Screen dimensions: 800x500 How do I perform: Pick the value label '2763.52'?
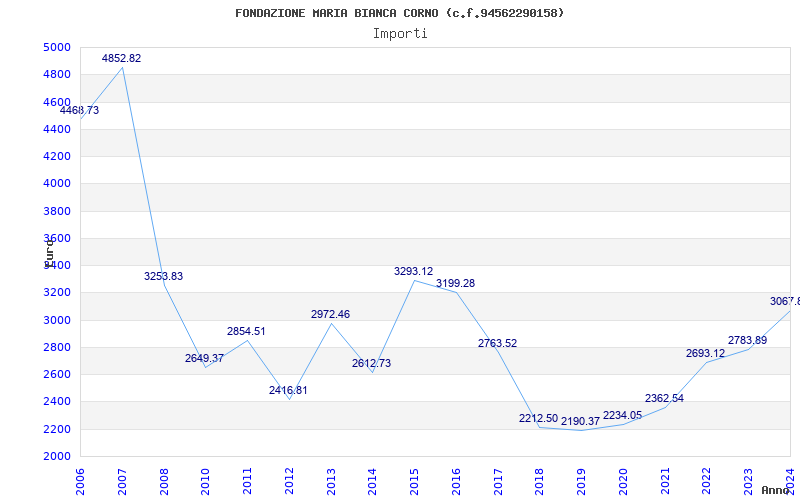(x=497, y=343)
